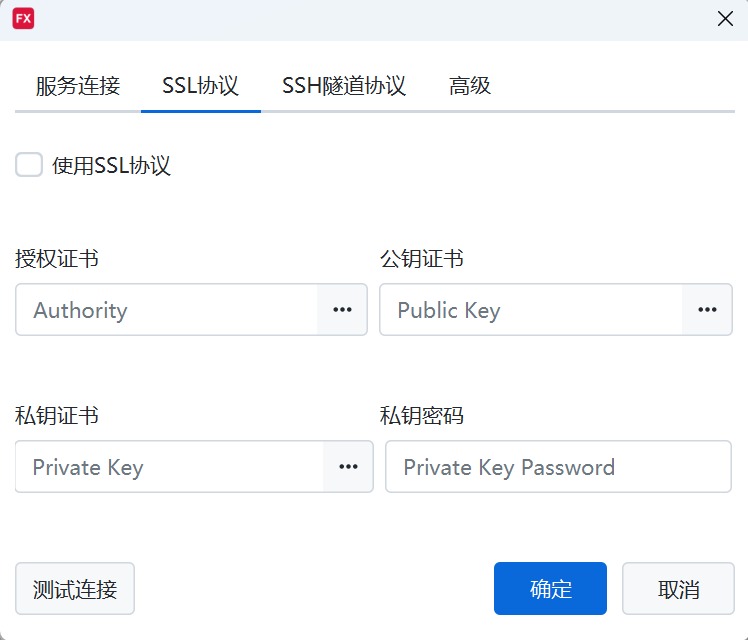Click the 授权证书 field label

click(x=57, y=259)
